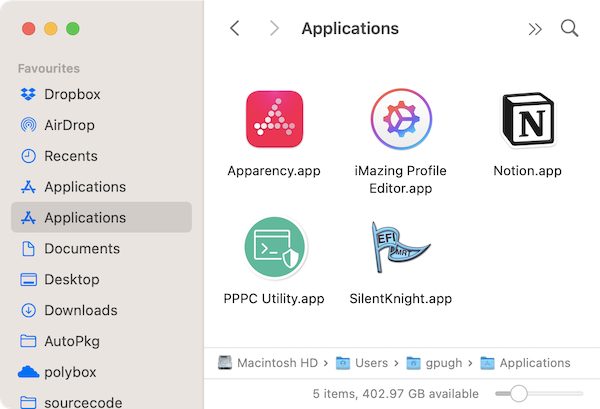
Task: Select the Apparency.app icon
Action: point(274,119)
